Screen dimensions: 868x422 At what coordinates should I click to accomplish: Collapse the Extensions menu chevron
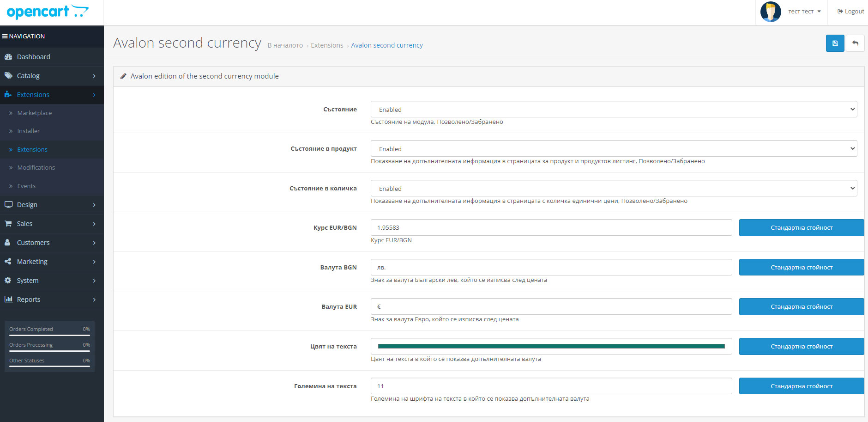[94, 95]
